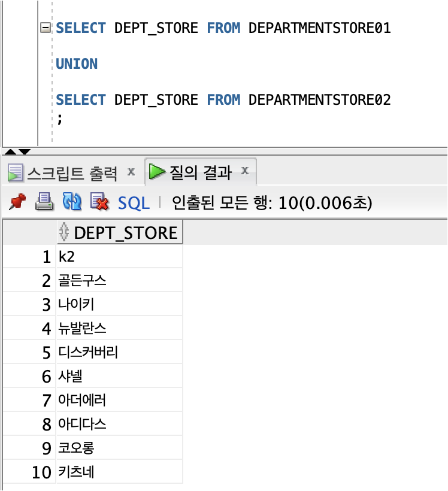Select the cell 코오롱
The height and width of the screenshot is (491, 448).
point(119,448)
